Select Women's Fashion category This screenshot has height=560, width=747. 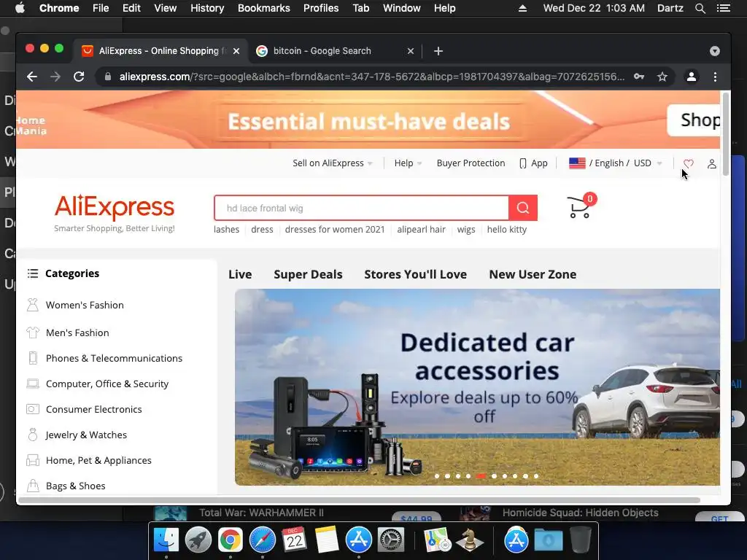click(85, 306)
